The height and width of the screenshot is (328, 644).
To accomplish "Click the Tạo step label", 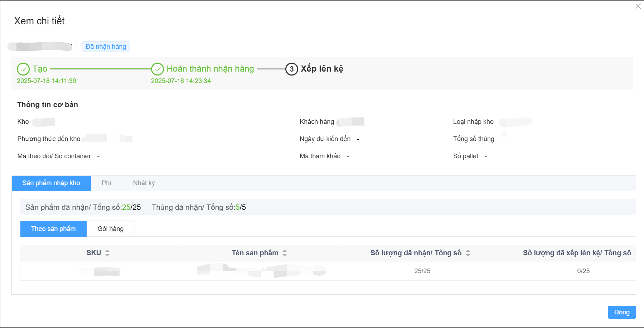I will coord(40,69).
